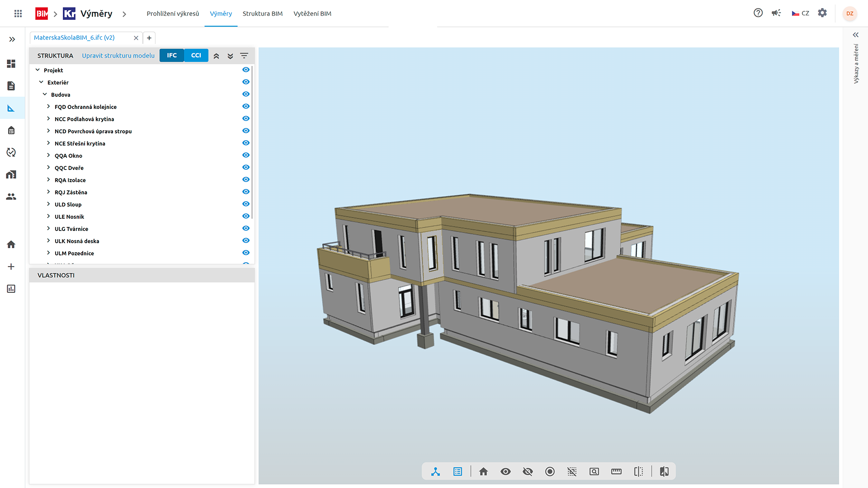
Task: Toggle visibility of ULD Sloup
Action: pos(246,204)
